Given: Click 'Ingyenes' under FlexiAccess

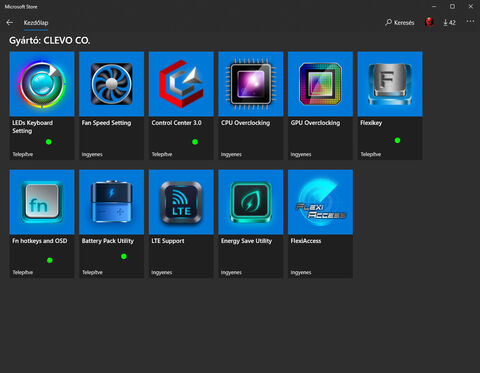Looking at the screenshot, I should click(301, 272).
